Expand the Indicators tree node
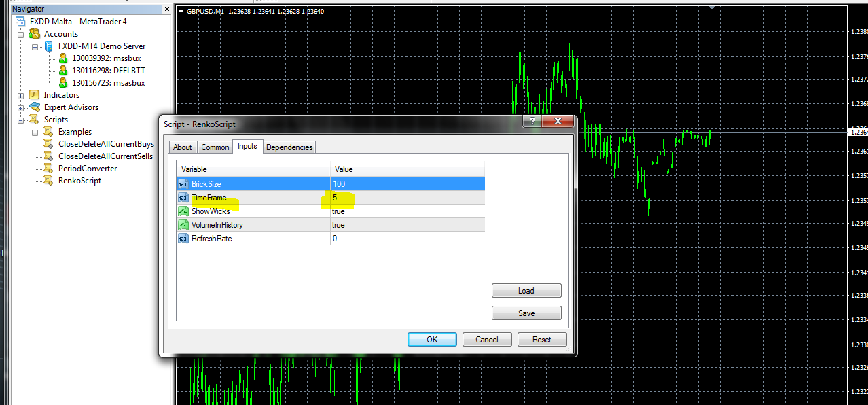Screen dimensions: 868x405 pyautogui.click(x=21, y=95)
